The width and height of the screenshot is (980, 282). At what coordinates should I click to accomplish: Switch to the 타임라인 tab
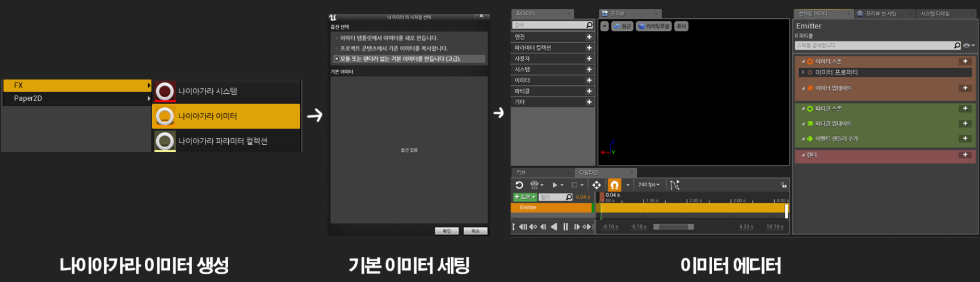pos(605,172)
